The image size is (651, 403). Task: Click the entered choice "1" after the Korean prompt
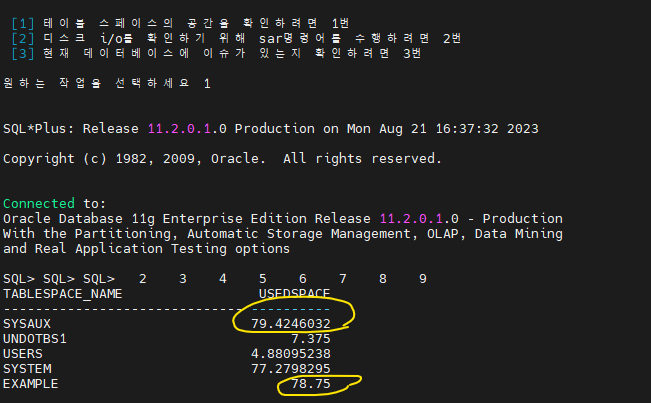click(x=207, y=84)
